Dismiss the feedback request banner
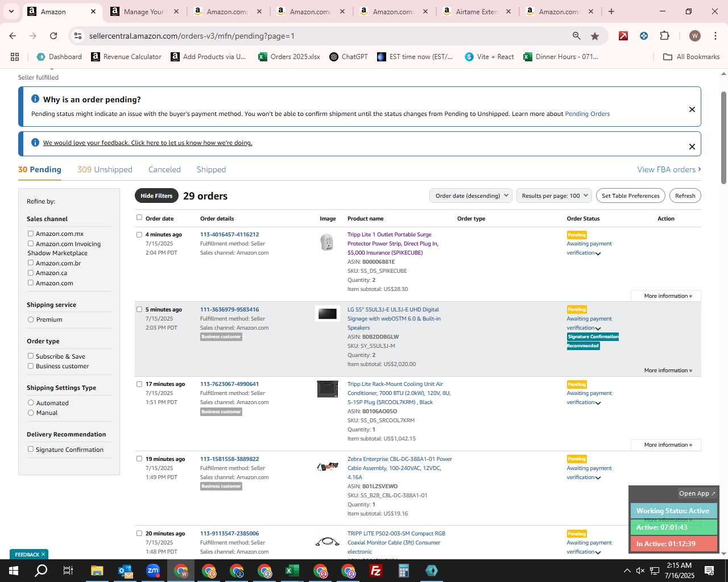Viewport: 728px width, 582px height. [692, 147]
